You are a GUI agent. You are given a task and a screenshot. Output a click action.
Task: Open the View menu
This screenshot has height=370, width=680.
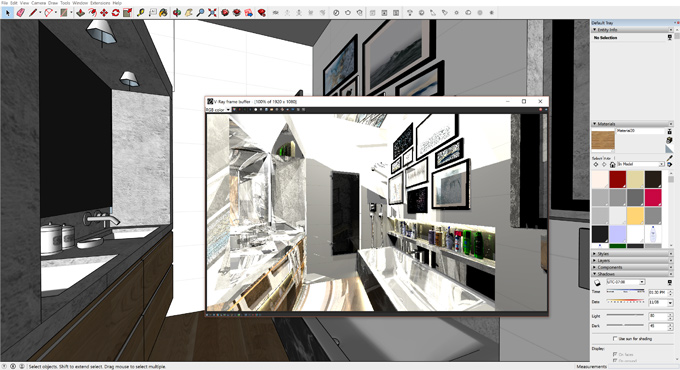24,3
